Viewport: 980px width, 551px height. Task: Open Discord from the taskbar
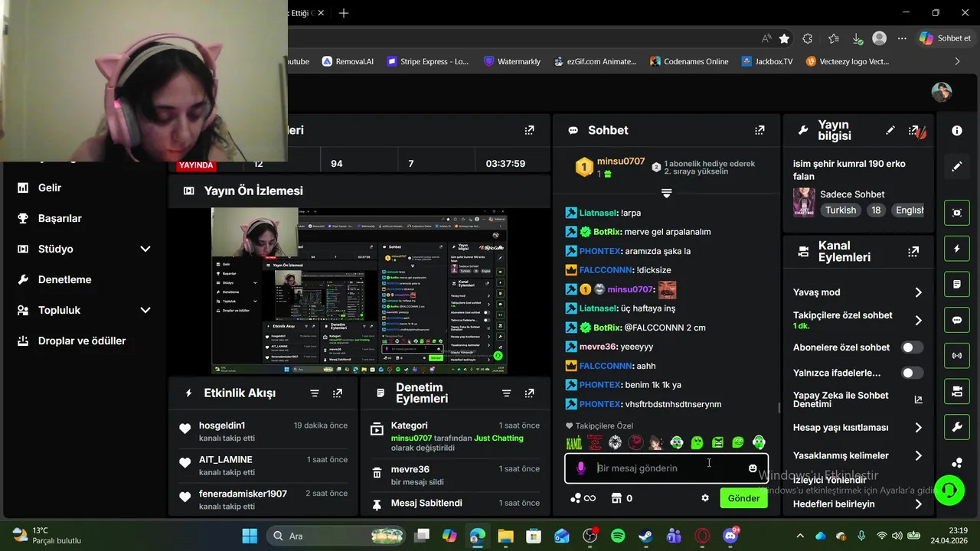730,536
